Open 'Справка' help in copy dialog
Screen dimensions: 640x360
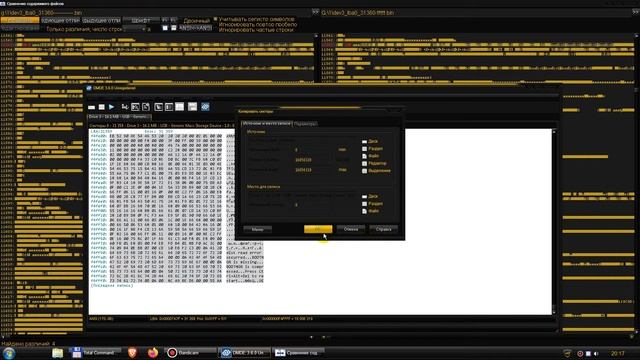[x=383, y=229]
